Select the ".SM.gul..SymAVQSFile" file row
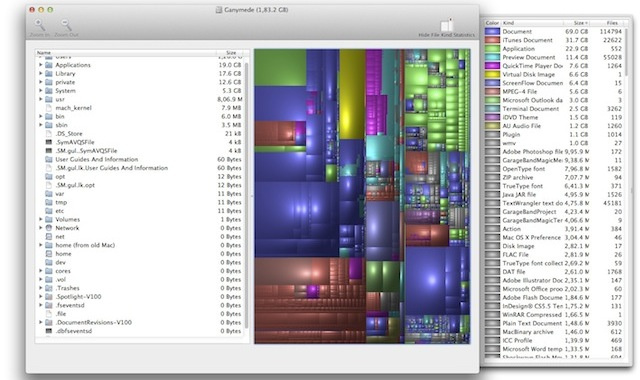 point(140,151)
